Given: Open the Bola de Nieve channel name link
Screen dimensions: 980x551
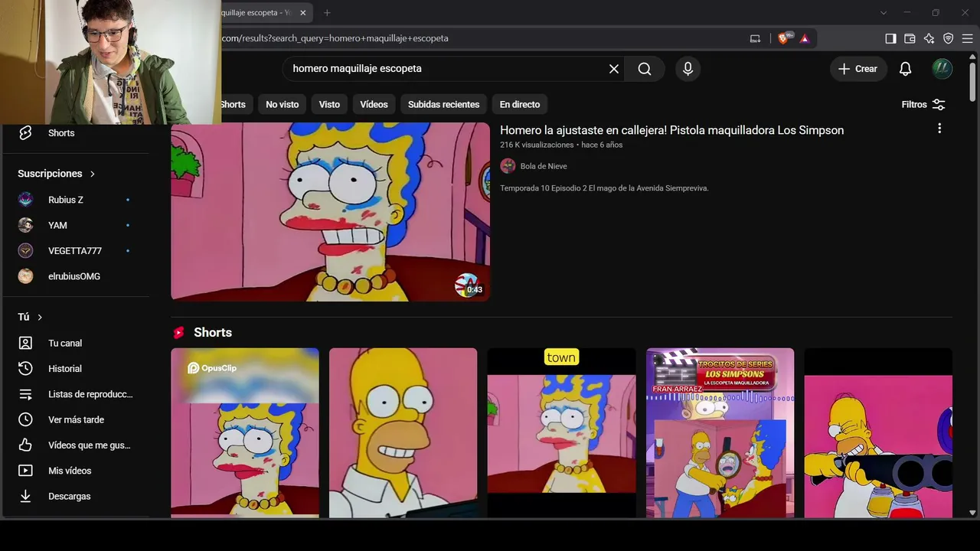Looking at the screenshot, I should tap(544, 166).
